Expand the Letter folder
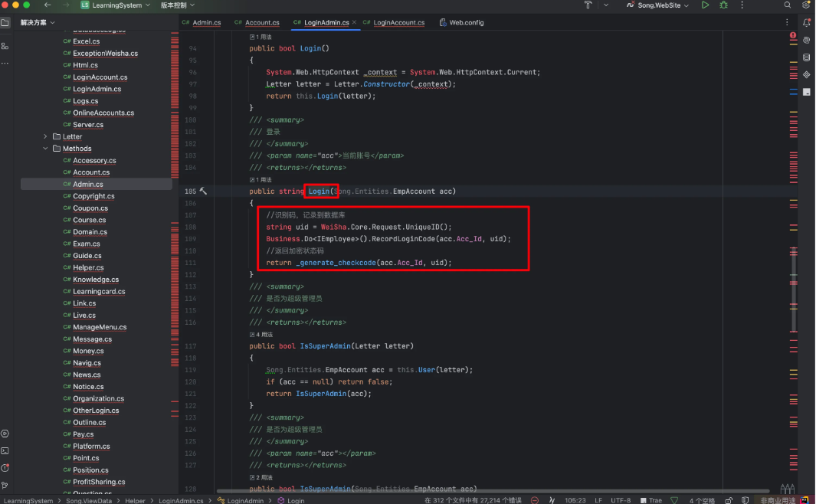Image resolution: width=816 pixels, height=504 pixels. click(x=46, y=136)
